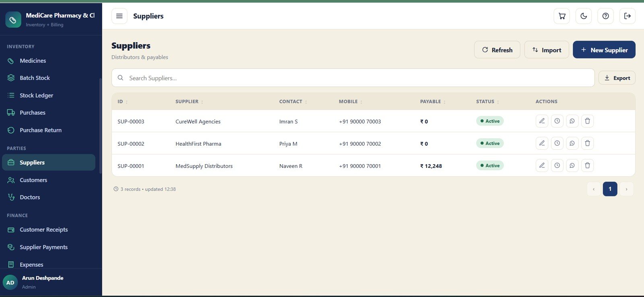View history for HealthFirst Pharma clock icon
Screen dimensions: 644x297
coord(557,143)
